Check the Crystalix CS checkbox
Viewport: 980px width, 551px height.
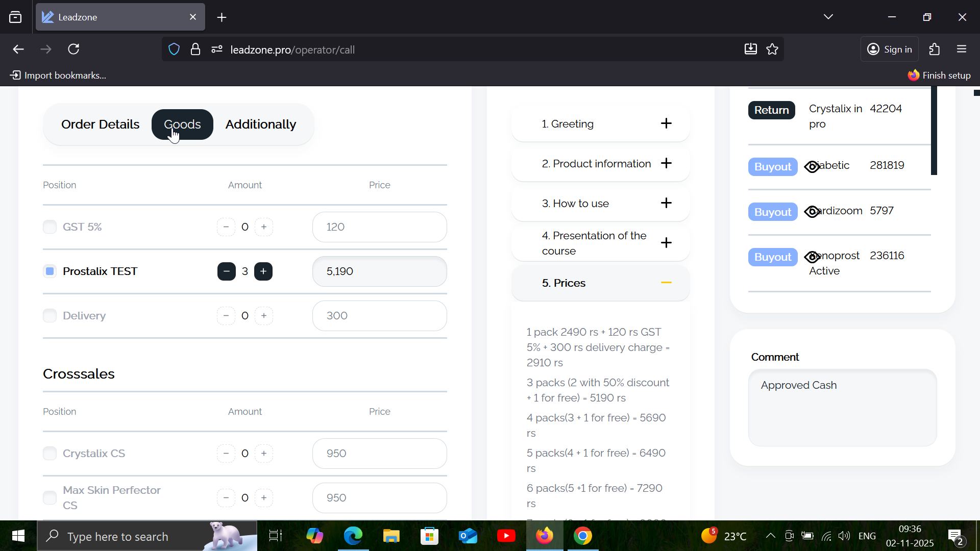pyautogui.click(x=50, y=454)
